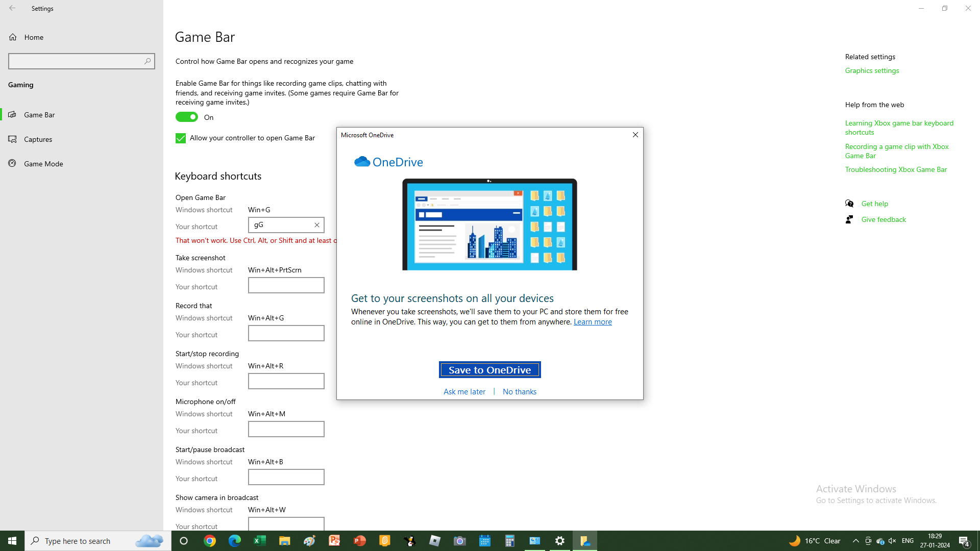980x551 pixels.
Task: Launch Google Chrome from the taskbar
Action: (x=209, y=540)
